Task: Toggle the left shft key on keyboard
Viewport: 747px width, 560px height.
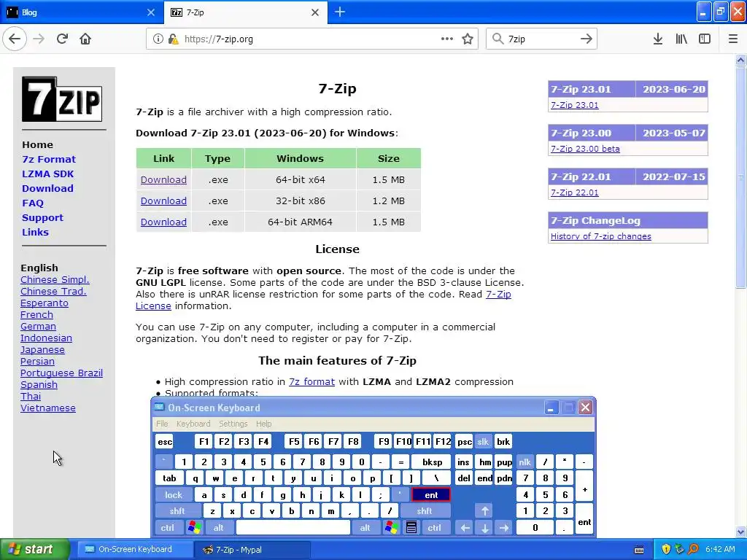Action: [177, 511]
